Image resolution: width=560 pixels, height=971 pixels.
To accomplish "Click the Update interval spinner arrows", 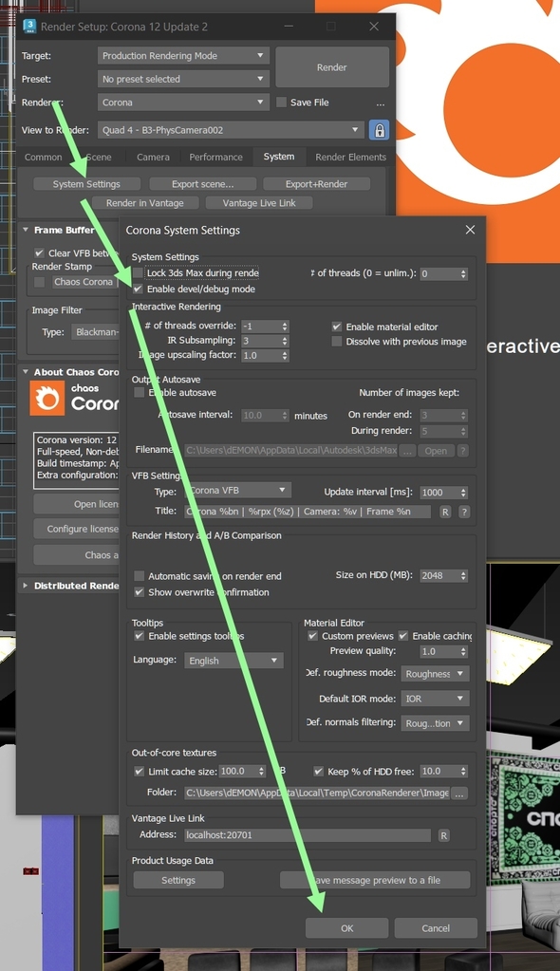I will [x=463, y=493].
